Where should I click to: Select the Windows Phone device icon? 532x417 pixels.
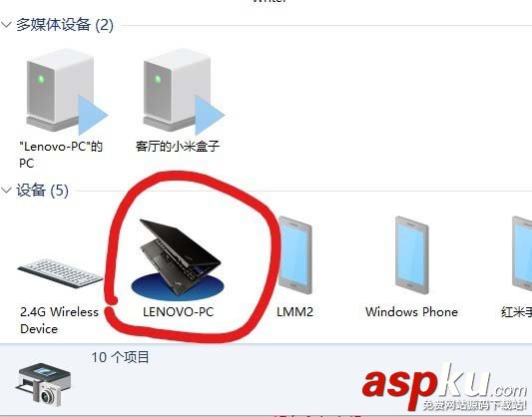click(412, 255)
